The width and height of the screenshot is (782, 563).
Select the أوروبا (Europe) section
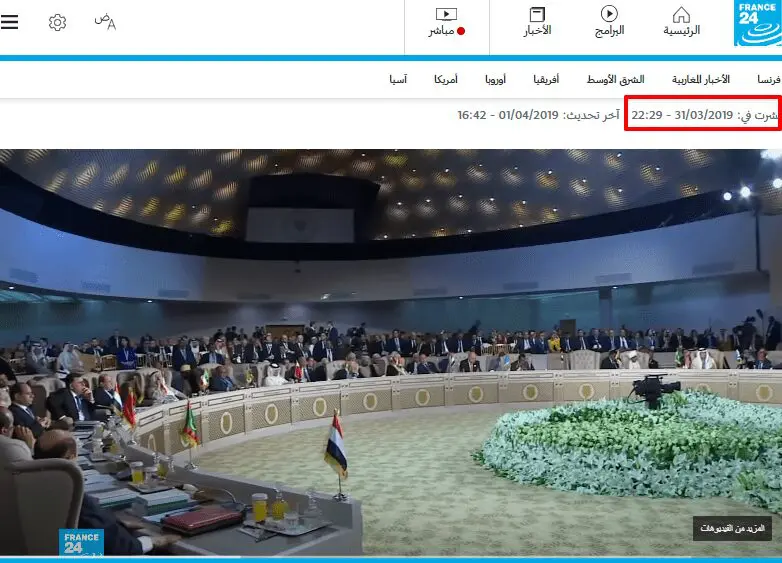[x=495, y=79]
